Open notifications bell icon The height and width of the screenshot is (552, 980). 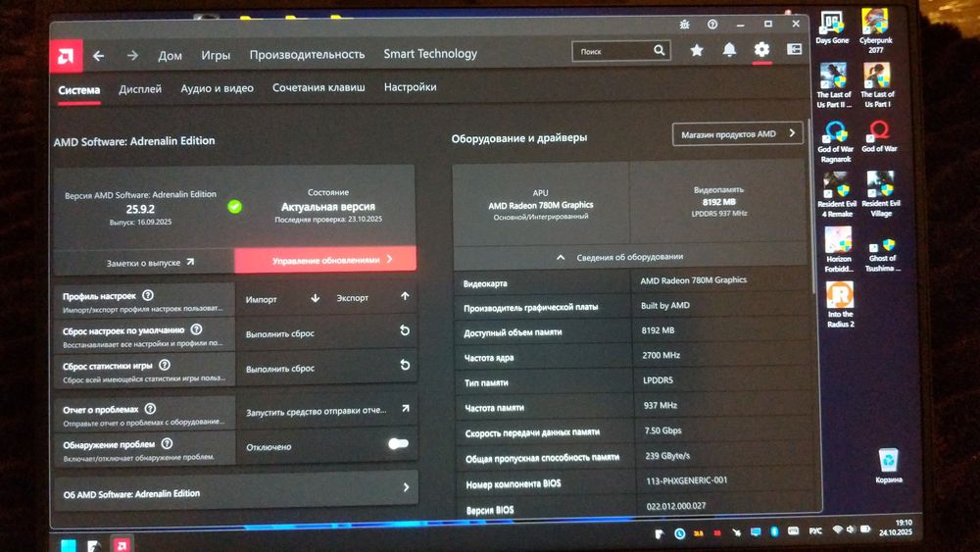tap(729, 50)
